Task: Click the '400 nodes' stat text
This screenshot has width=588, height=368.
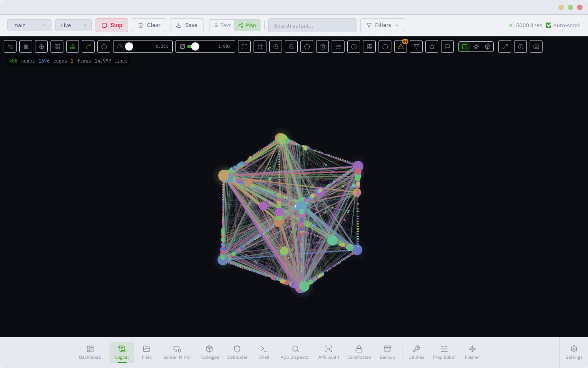Action: click(x=22, y=61)
